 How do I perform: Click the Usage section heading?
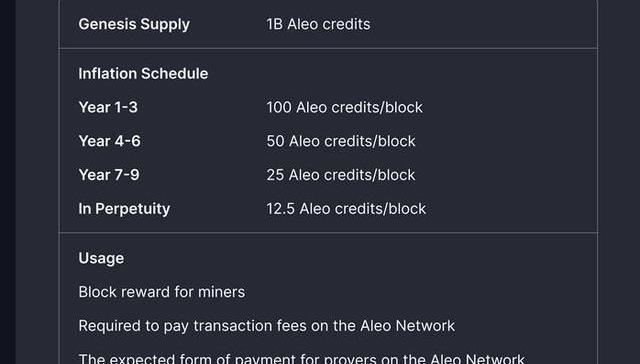(101, 259)
